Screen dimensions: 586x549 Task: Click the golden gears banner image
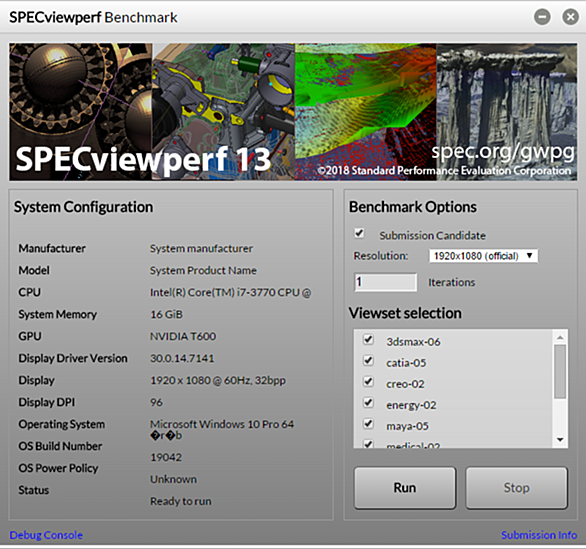pyautogui.click(x=81, y=112)
